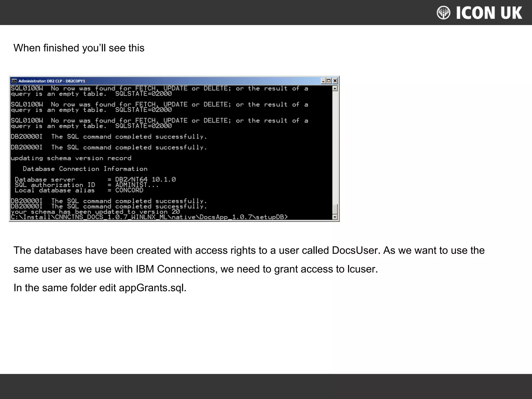The width and height of the screenshot is (532, 399).
Task: Maximize the DB2 CLP window
Action: click(329, 81)
